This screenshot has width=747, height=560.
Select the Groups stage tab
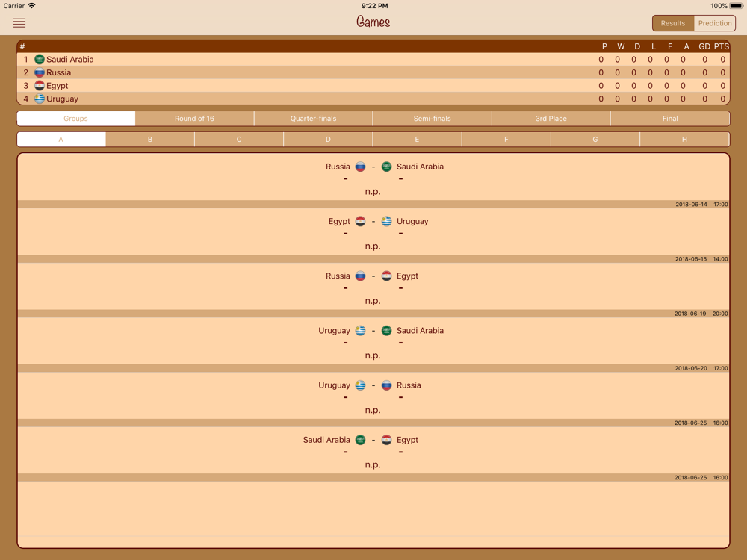(75, 119)
